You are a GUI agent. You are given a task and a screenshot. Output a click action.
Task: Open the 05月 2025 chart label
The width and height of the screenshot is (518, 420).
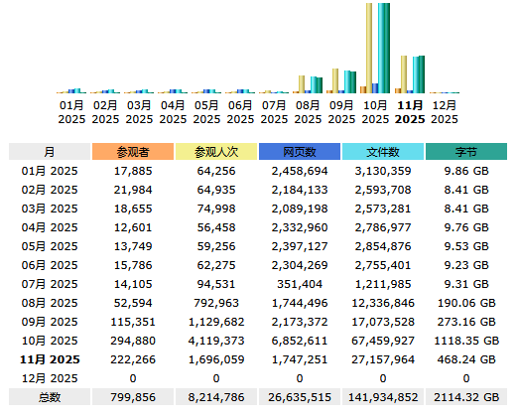tap(206, 112)
